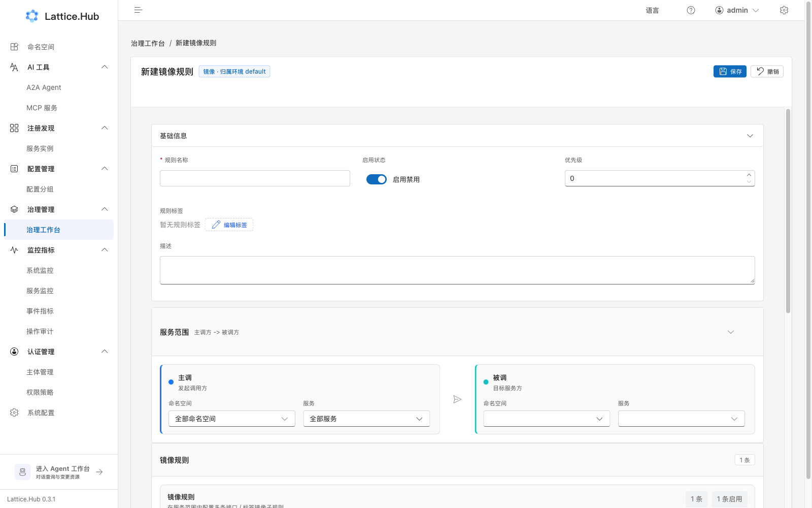The width and height of the screenshot is (812, 508).
Task: Click the paper-plane arrow between 主调 and 被调
Action: 457,399
